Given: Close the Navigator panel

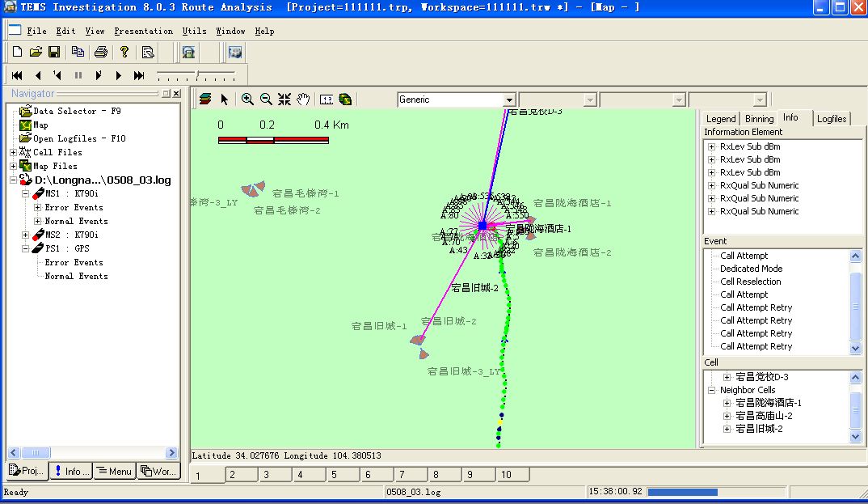Looking at the screenshot, I should 176,94.
